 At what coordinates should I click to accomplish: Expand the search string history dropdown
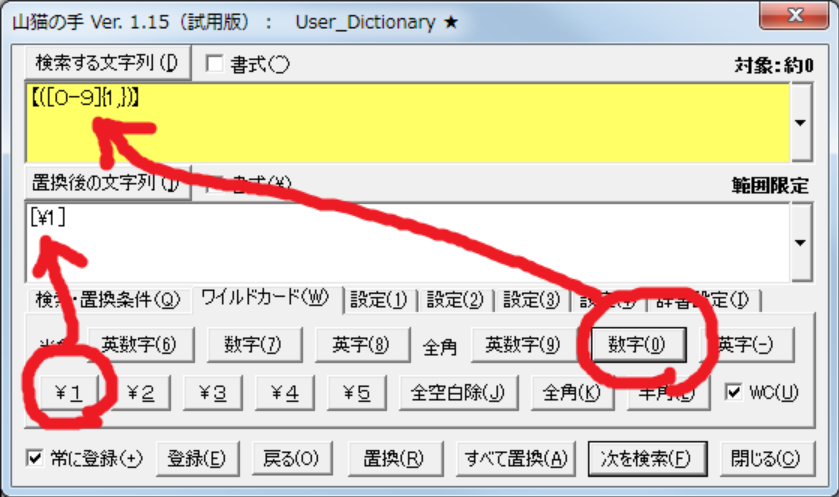800,121
